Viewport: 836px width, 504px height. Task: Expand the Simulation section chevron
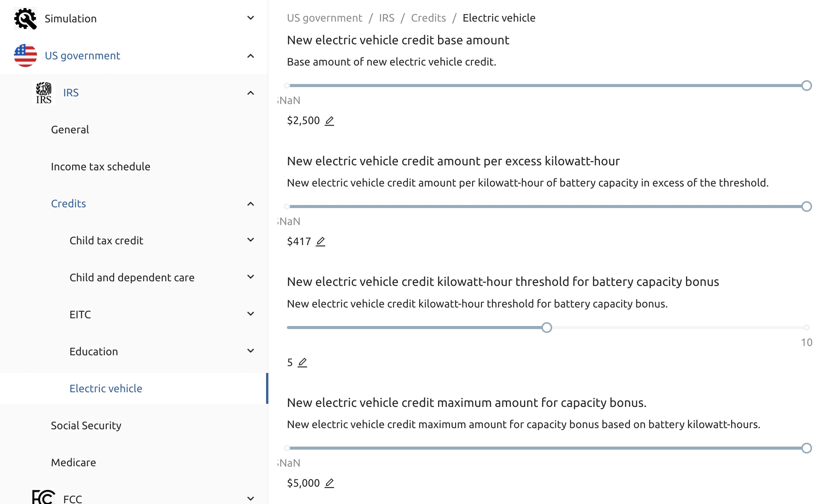tap(251, 18)
